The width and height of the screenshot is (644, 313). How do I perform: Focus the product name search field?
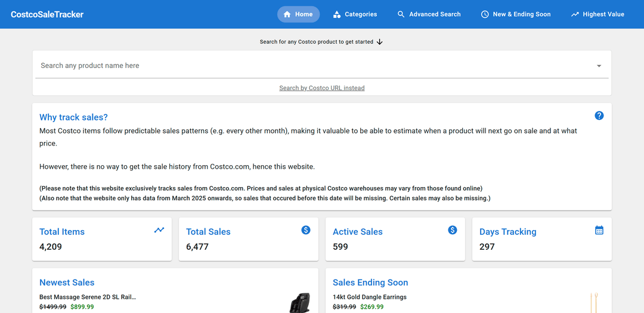310,66
